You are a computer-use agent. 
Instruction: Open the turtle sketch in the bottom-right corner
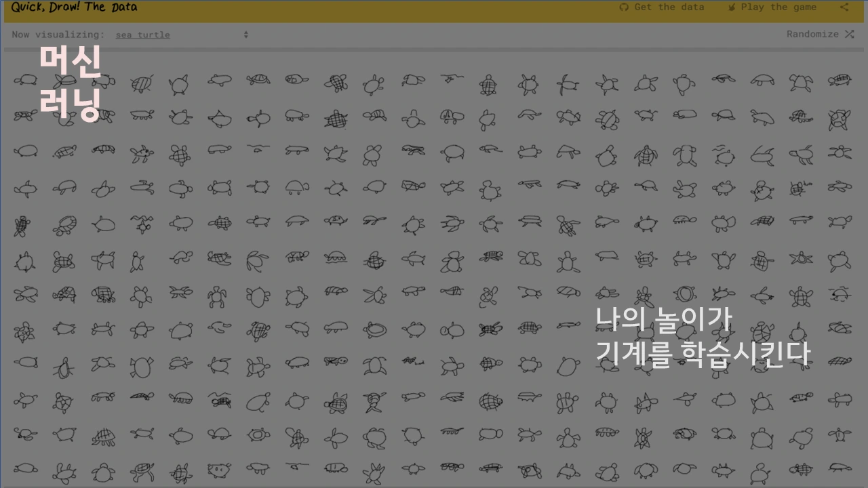(839, 468)
